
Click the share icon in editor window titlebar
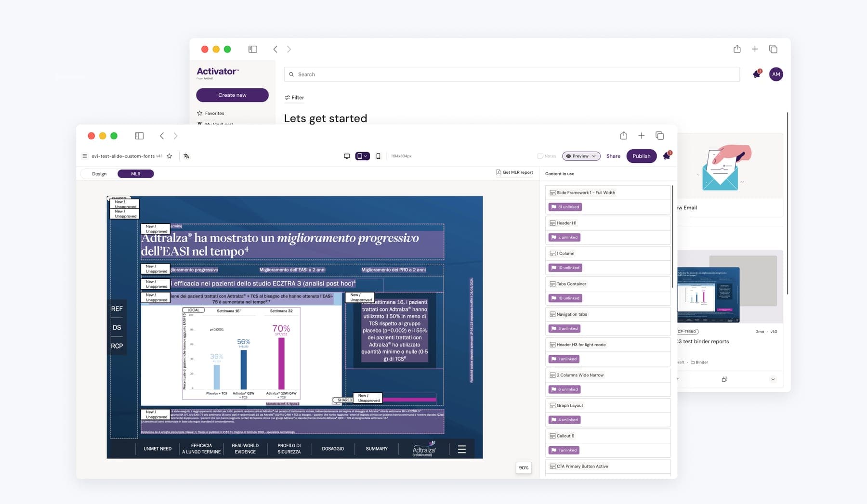tap(624, 135)
